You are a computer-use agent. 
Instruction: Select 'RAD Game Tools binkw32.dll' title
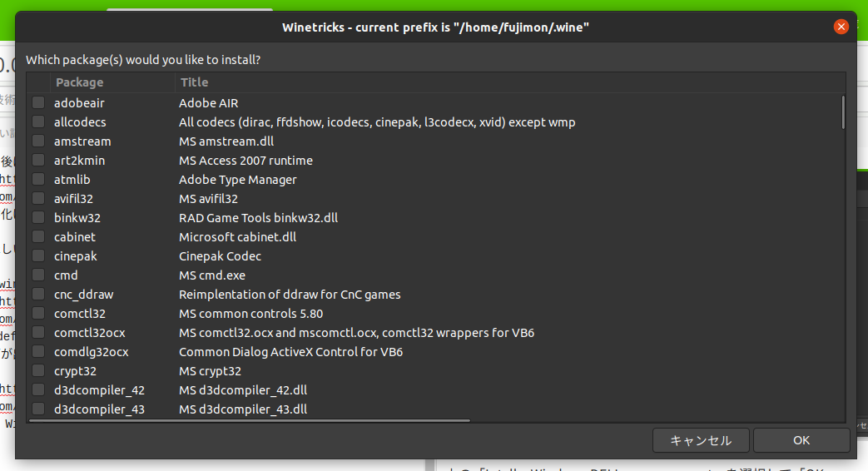click(x=259, y=217)
